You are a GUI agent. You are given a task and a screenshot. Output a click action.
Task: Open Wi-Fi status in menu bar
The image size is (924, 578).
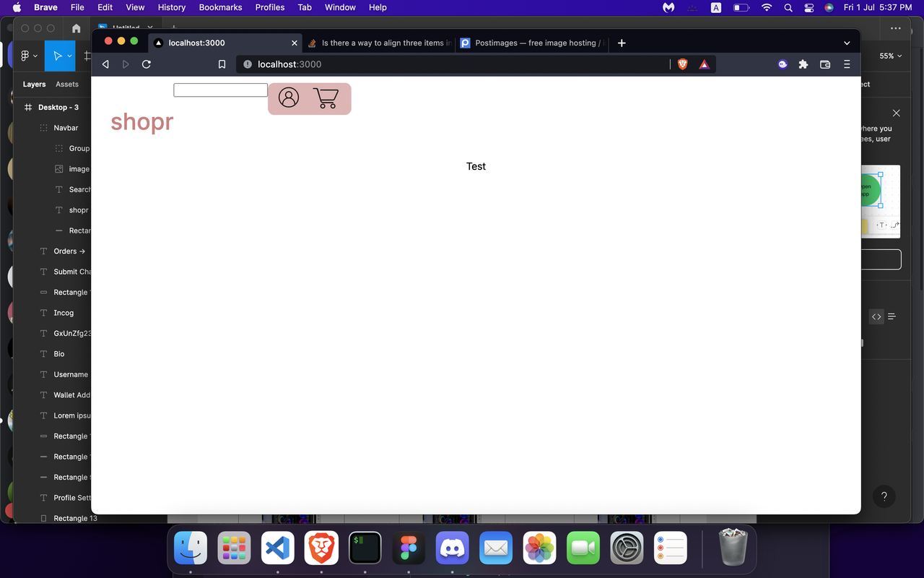(767, 7)
